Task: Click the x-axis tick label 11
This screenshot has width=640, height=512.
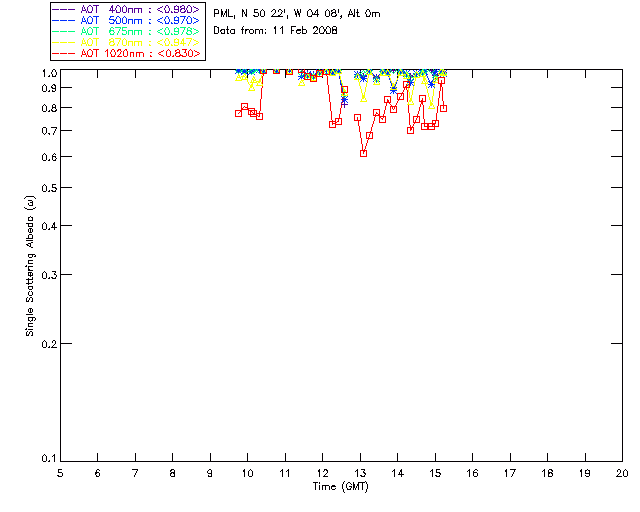Action: coord(285,473)
